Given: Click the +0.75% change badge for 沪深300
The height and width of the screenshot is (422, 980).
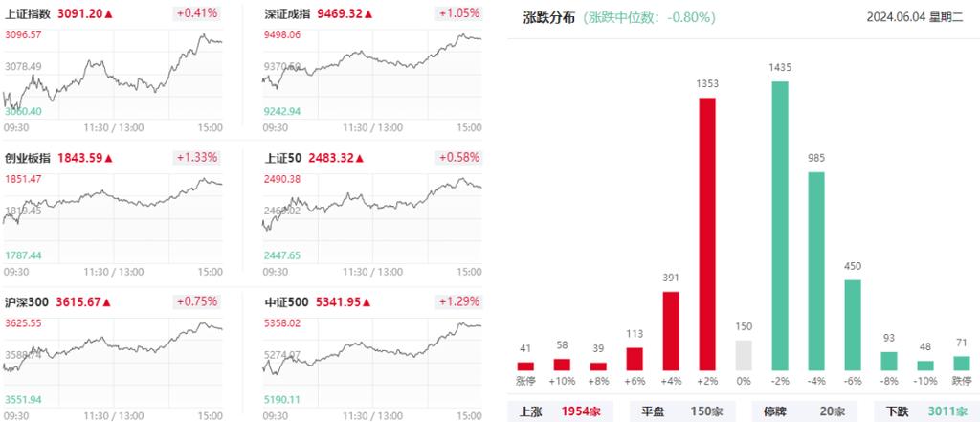Looking at the screenshot, I should tap(197, 302).
